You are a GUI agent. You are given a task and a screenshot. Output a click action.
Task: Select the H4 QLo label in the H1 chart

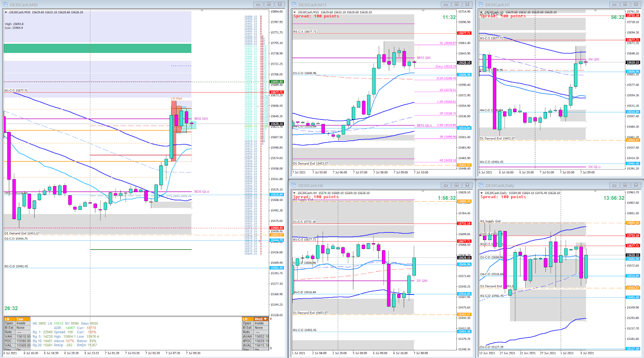(594, 167)
